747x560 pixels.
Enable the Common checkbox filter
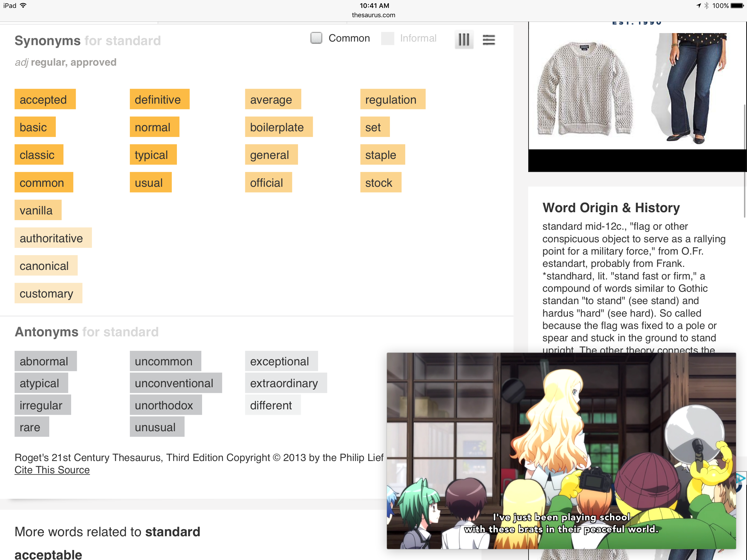[316, 38]
